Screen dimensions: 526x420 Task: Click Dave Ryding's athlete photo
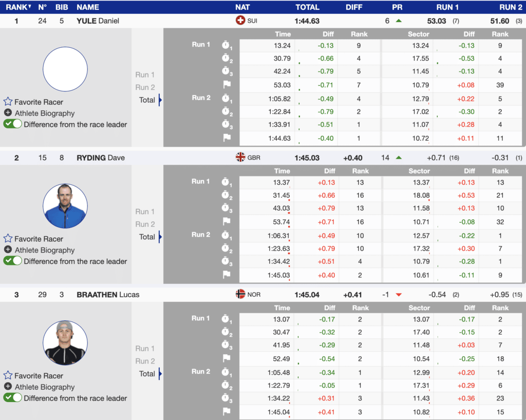[65, 206]
